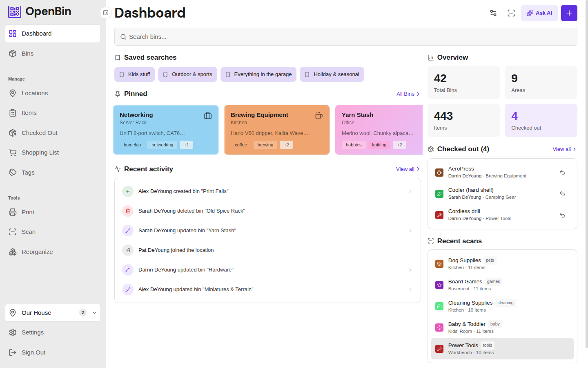Open the 443 Items overview card
Image resolution: width=588 pixels, height=368 pixels.
[x=463, y=120]
